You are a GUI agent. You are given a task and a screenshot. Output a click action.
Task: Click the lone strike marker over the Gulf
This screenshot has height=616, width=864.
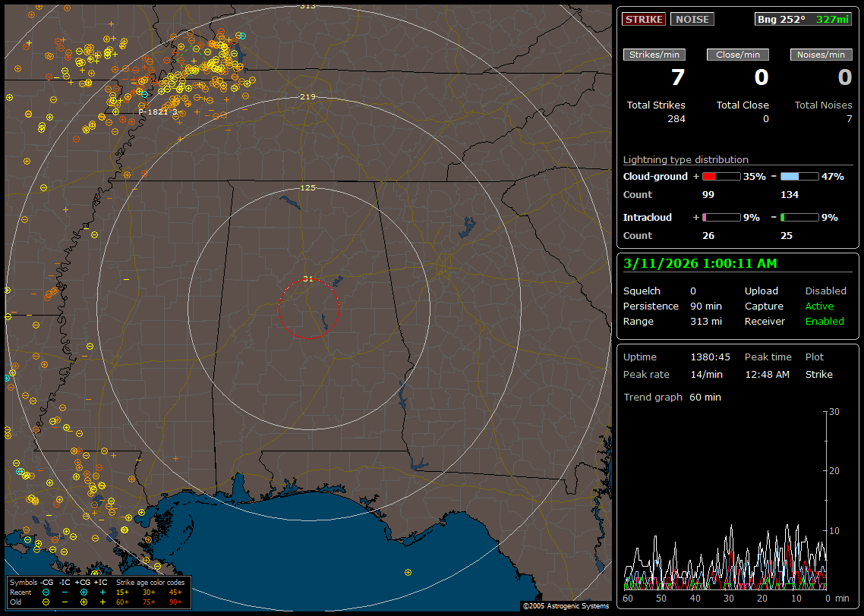pyautogui.click(x=408, y=572)
